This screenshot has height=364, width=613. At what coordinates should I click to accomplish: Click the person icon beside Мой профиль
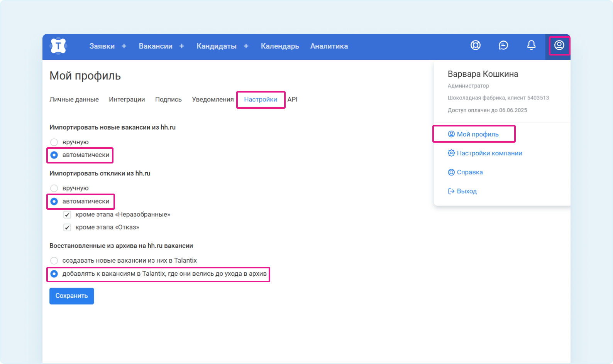pyautogui.click(x=451, y=134)
